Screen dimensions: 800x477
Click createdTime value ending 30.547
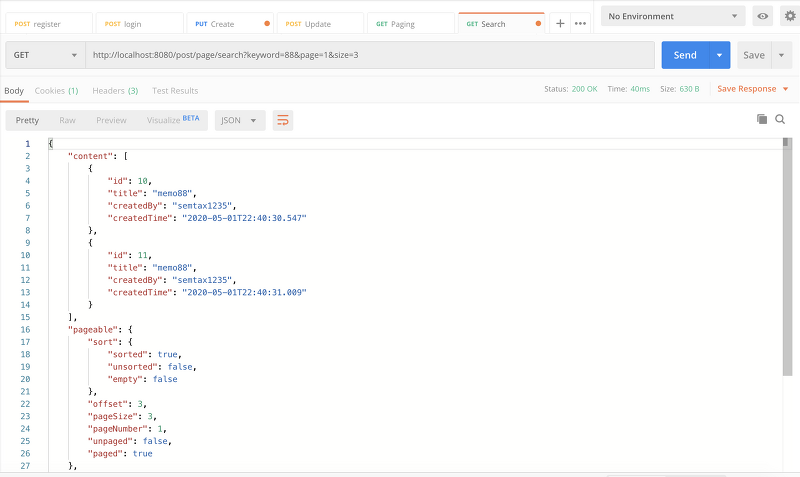pyautogui.click(x=244, y=218)
